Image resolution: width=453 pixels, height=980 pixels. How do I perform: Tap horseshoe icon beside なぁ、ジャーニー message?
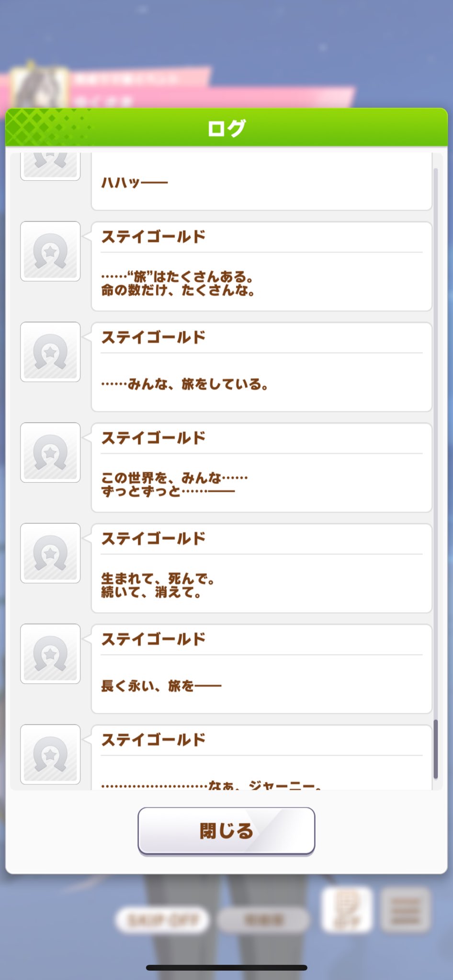tap(50, 754)
